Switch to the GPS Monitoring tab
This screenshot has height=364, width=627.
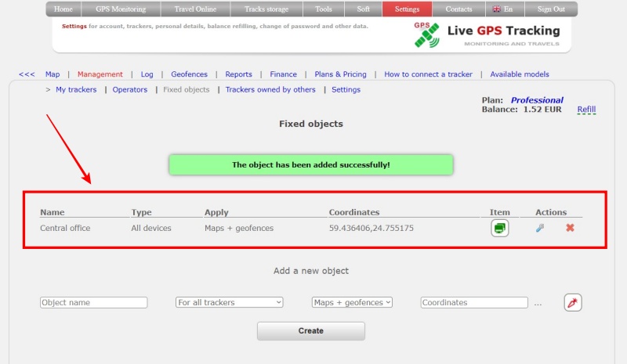coord(121,9)
